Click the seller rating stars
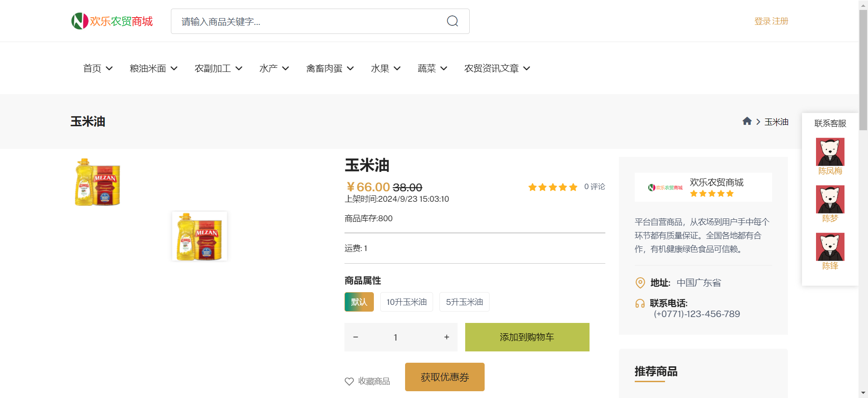Image resolution: width=868 pixels, height=398 pixels. [712, 194]
